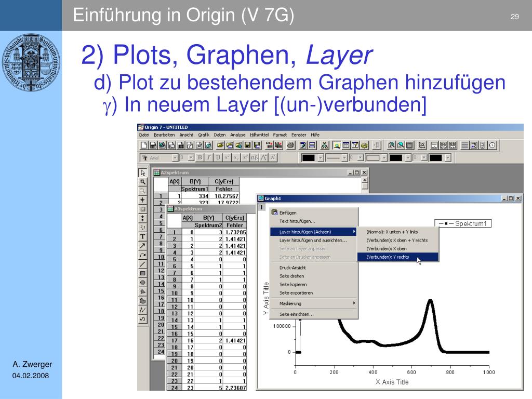
Task: Click the first black line color swatch
Action: pos(309,158)
